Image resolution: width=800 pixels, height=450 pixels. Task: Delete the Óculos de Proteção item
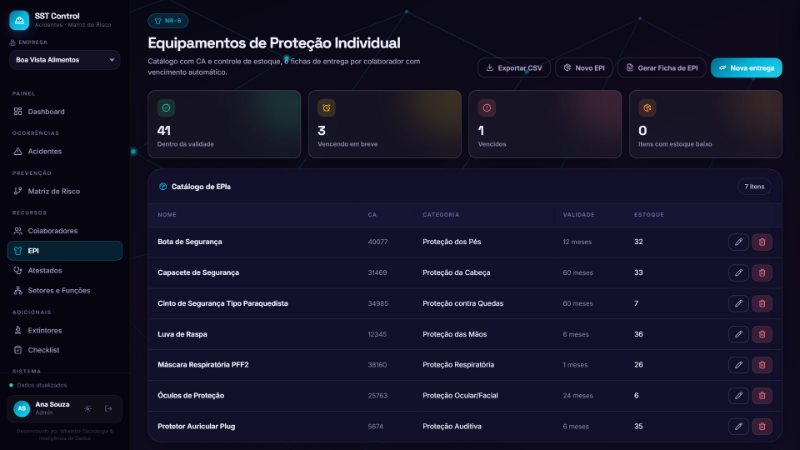pyautogui.click(x=762, y=395)
